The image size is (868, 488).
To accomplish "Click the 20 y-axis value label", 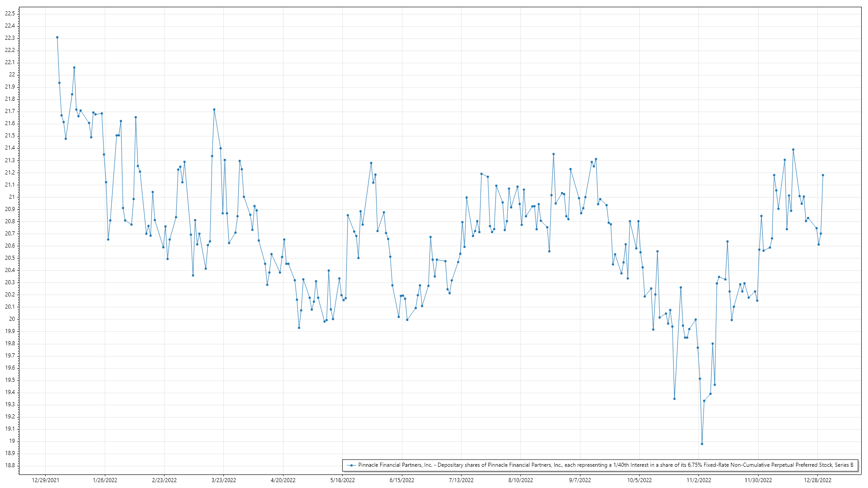I will [12, 319].
